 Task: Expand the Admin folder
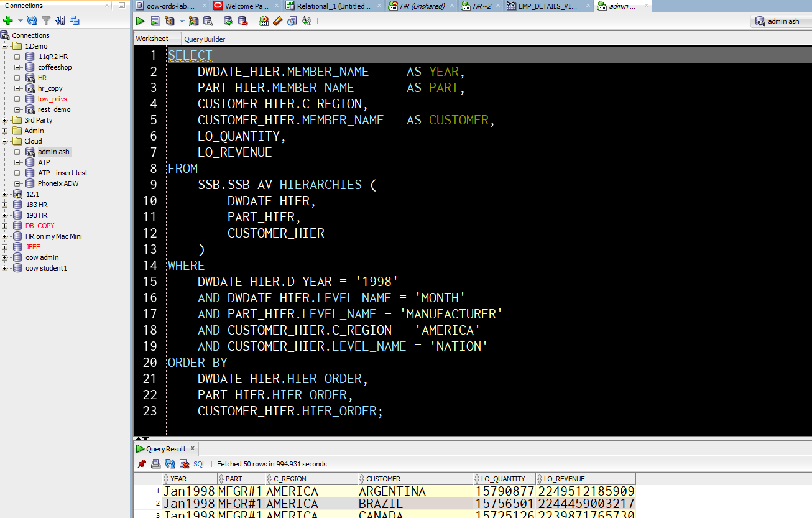tap(5, 131)
